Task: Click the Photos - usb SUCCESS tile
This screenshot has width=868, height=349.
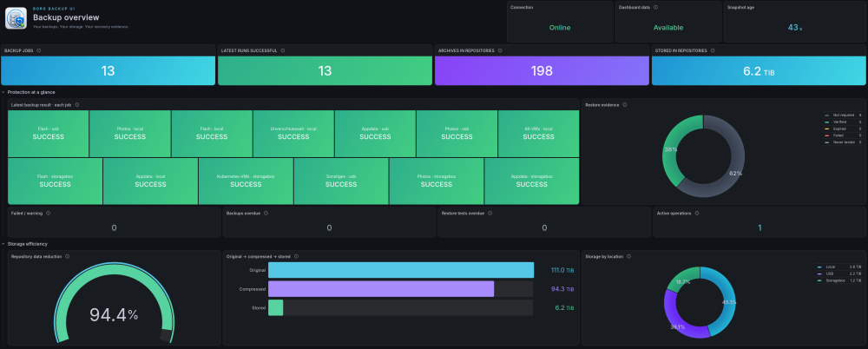Action: (457, 134)
